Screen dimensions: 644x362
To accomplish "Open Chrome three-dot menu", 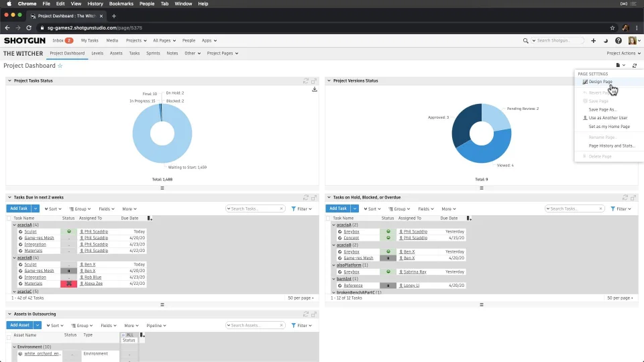I will point(637,28).
